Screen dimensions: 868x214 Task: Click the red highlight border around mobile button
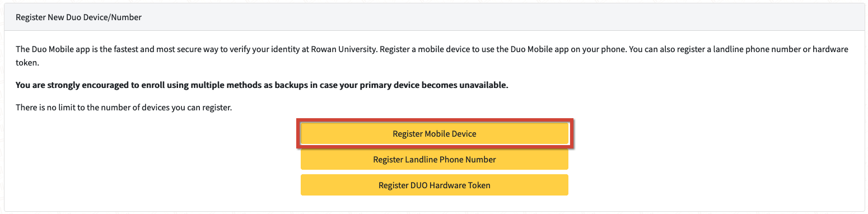(x=435, y=134)
